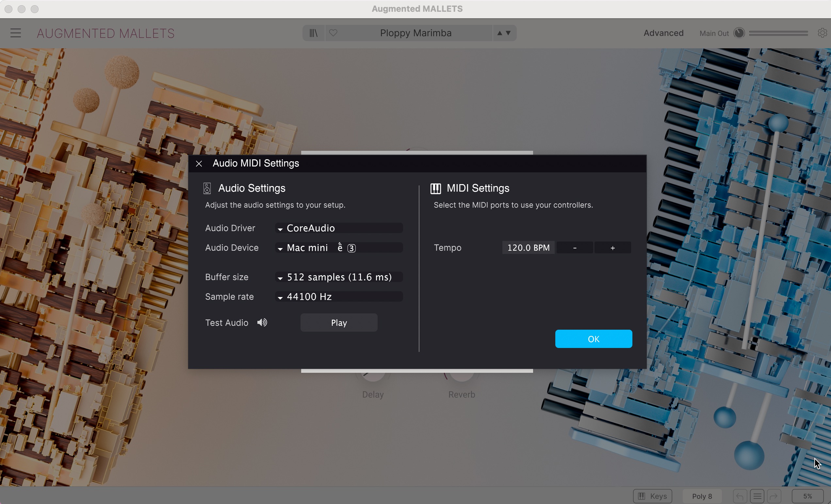
Task: Click the Main Out label
Action: click(714, 33)
